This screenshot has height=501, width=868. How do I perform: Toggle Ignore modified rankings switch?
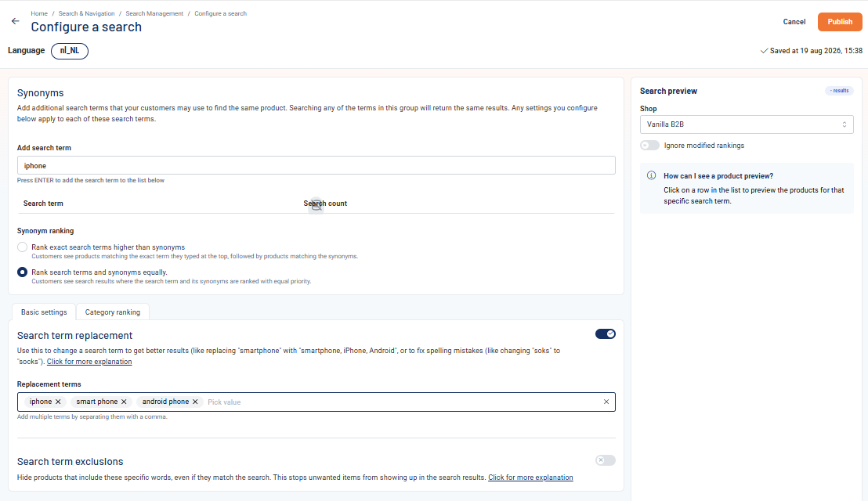[x=650, y=146]
